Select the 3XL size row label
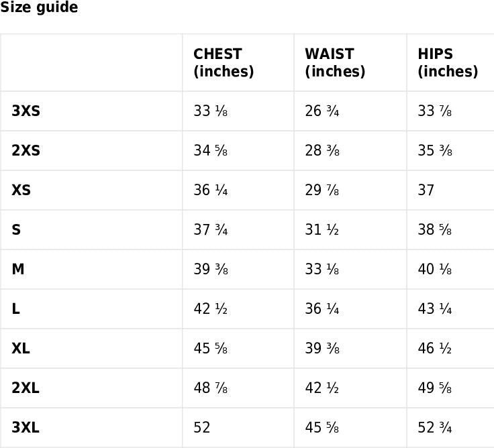494x448 pixels. [x=26, y=428]
